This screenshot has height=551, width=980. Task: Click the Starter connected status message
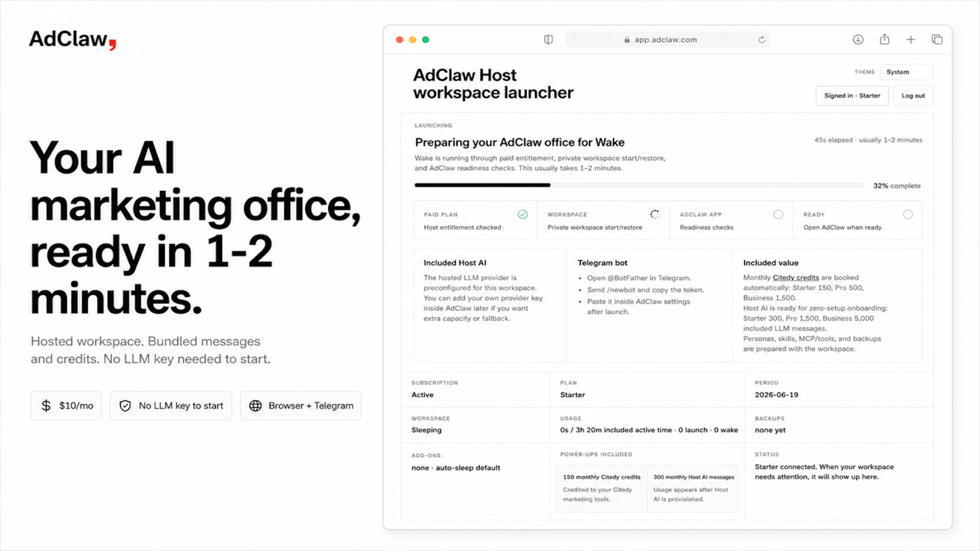[824, 472]
